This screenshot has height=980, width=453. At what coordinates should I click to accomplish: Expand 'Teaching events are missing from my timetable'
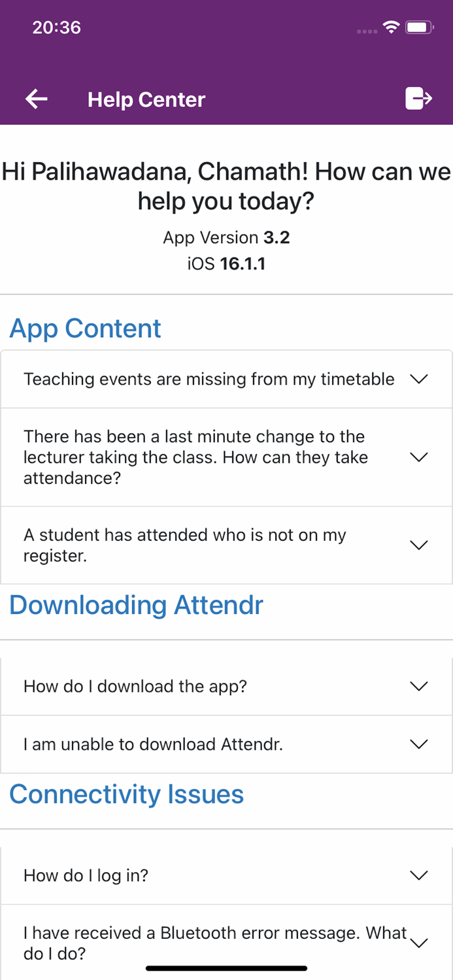click(226, 379)
